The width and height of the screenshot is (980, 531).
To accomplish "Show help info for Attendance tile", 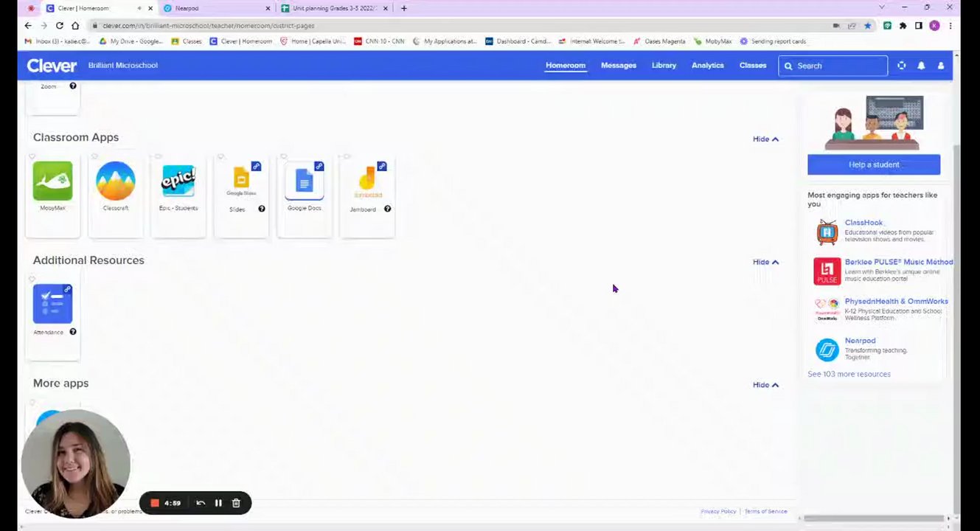I will point(72,332).
